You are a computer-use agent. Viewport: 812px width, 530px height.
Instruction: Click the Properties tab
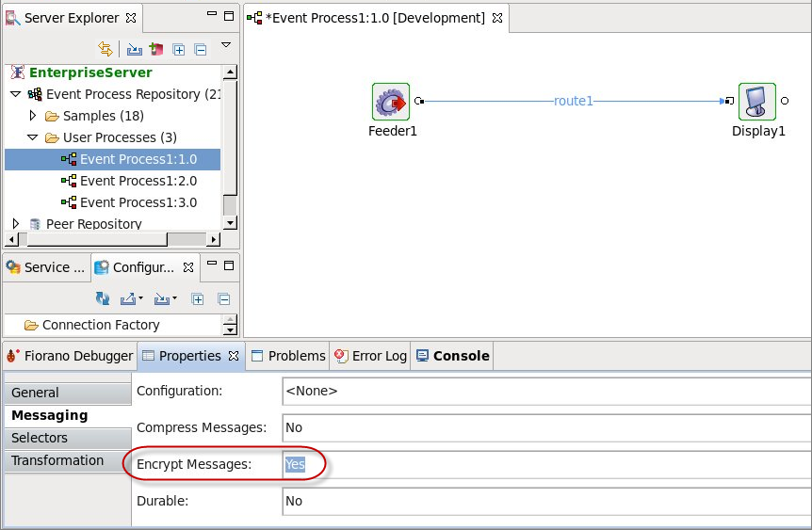click(189, 356)
